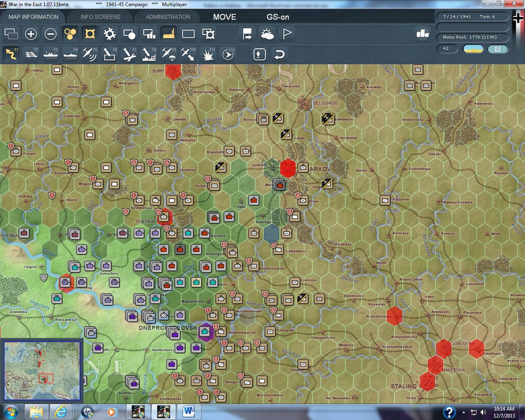Image resolution: width=525 pixels, height=420 pixels.
Task: Open Internet Explorer from the taskbar
Action: pyautogui.click(x=61, y=411)
